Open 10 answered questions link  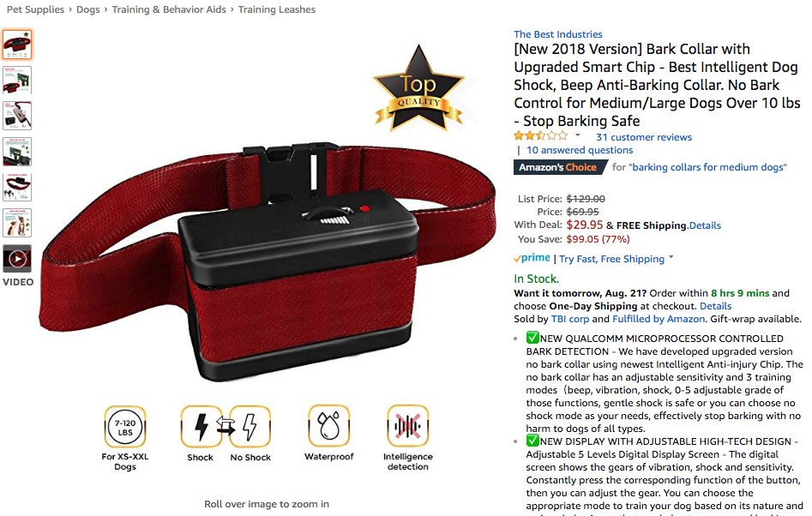[x=580, y=150]
